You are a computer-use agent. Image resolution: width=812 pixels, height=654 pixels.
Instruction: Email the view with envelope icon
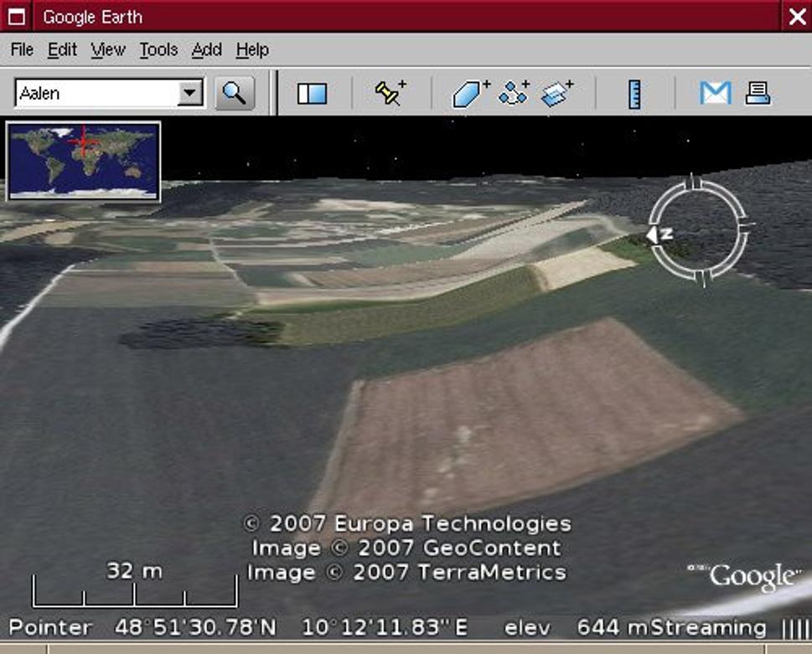pyautogui.click(x=716, y=94)
